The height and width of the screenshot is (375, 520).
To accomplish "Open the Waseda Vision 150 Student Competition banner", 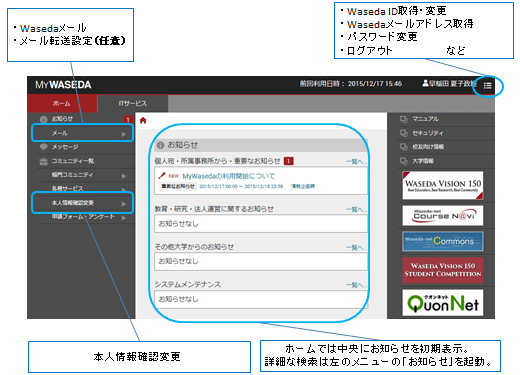I will [x=443, y=270].
